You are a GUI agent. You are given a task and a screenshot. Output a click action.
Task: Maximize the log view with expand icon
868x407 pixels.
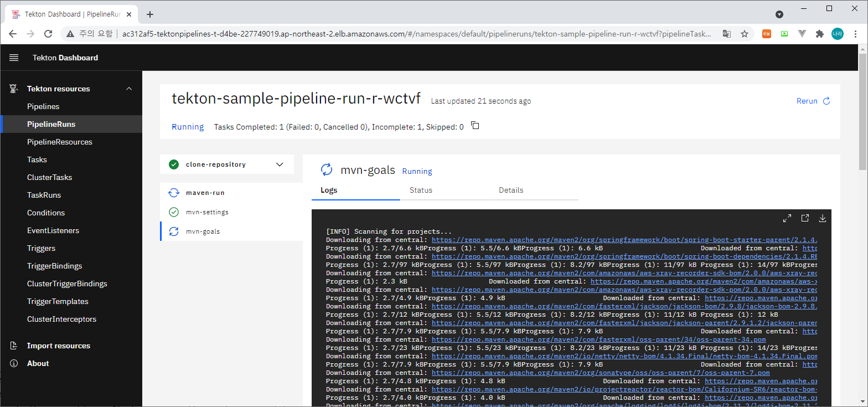787,218
